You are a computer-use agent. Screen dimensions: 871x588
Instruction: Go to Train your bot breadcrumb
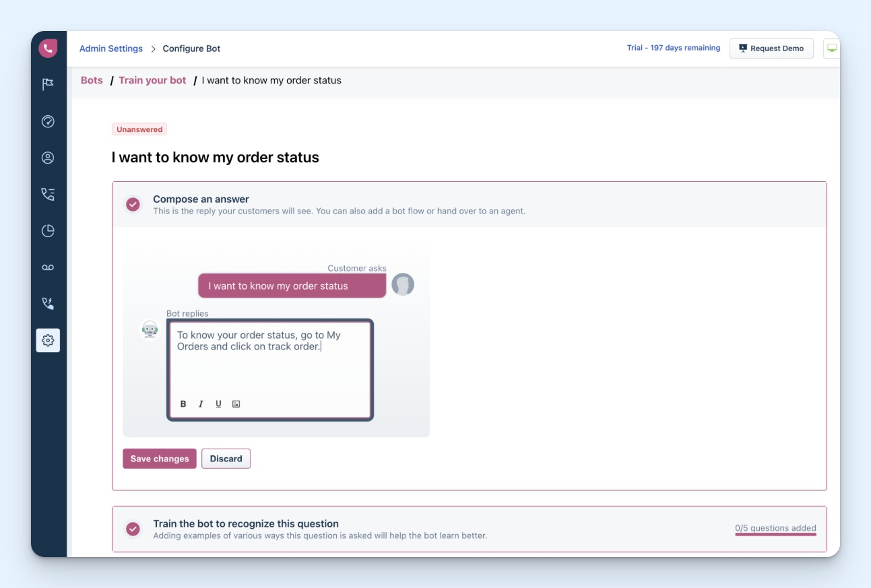[152, 80]
